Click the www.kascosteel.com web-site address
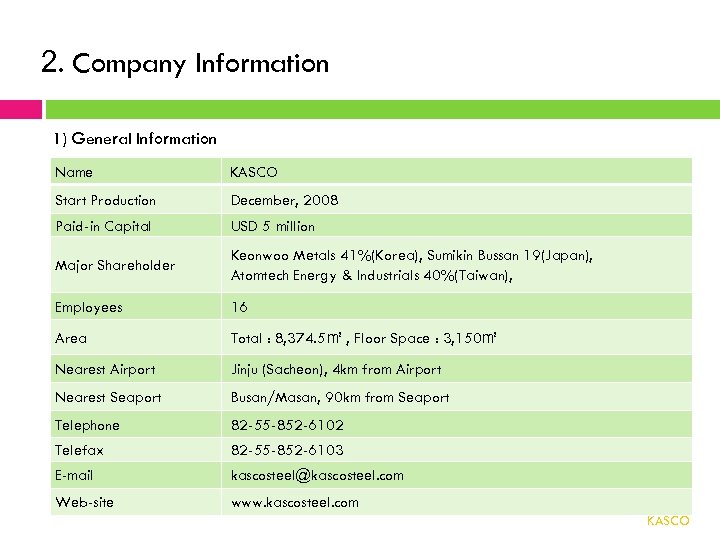 pos(294,502)
